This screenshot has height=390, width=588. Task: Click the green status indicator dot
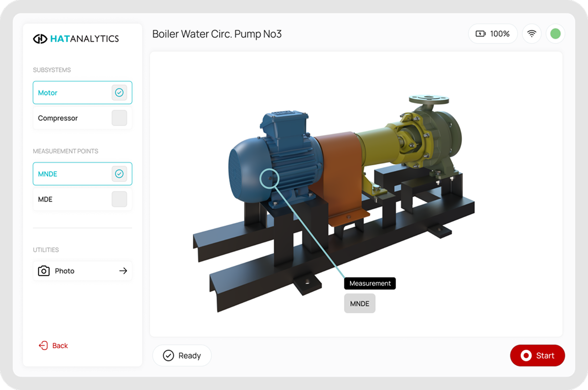(x=555, y=34)
